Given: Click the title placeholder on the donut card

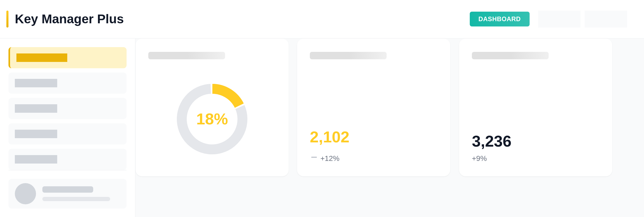Looking at the screenshot, I should pyautogui.click(x=187, y=56).
